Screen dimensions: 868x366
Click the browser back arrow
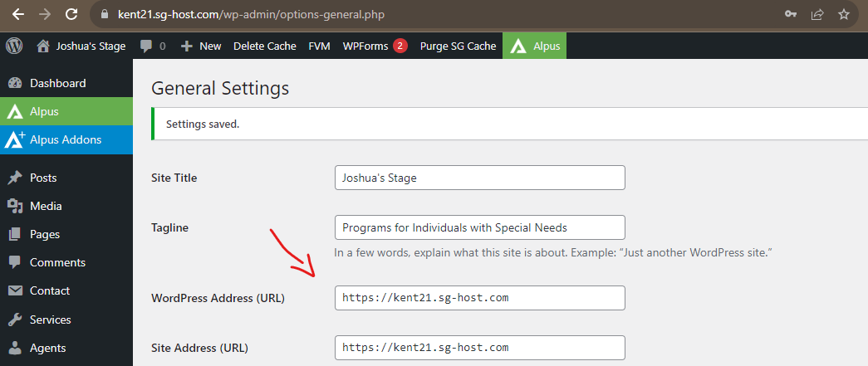coord(18,14)
